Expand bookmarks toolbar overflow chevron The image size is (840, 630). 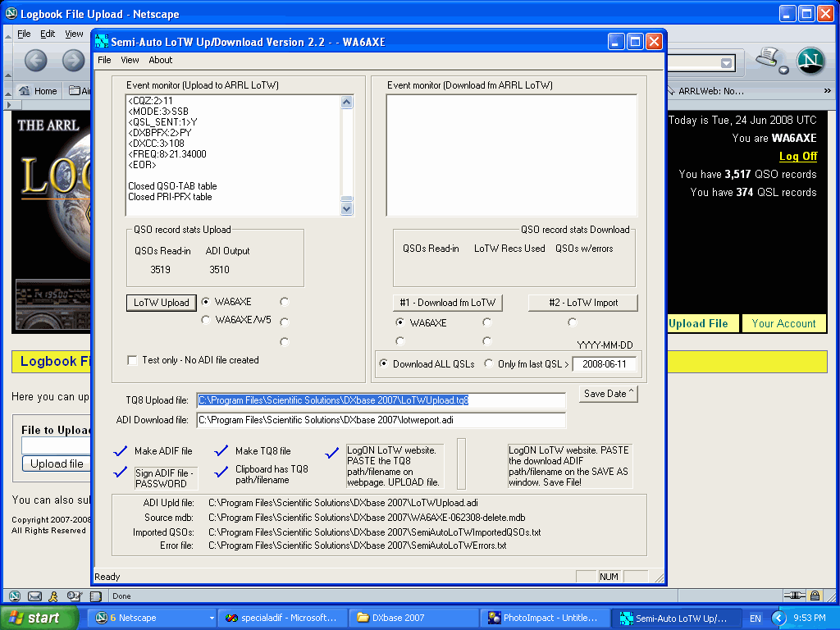(x=828, y=90)
